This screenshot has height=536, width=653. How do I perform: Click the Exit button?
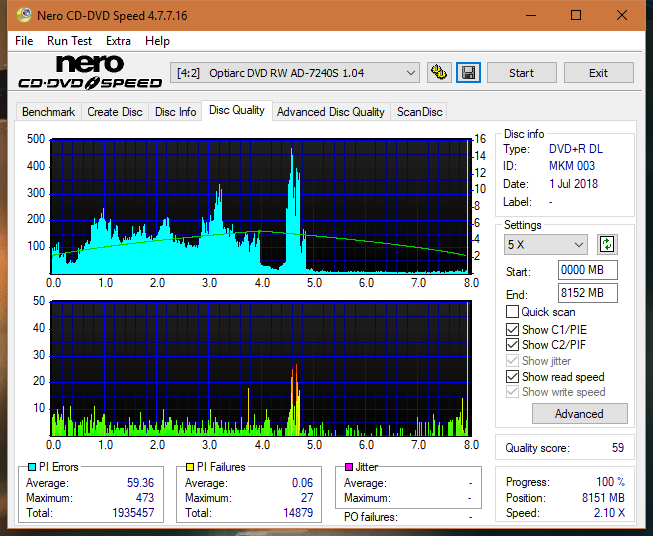(598, 73)
